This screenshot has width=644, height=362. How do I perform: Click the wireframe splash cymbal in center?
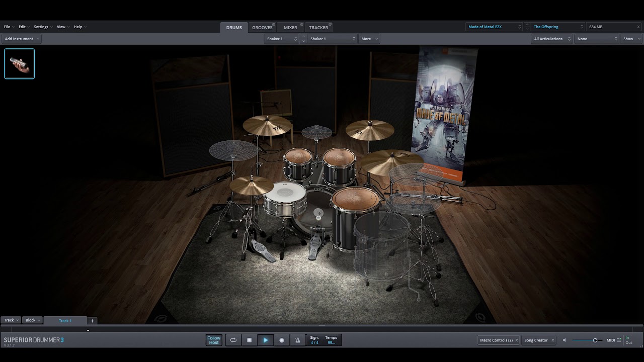pos(316,132)
